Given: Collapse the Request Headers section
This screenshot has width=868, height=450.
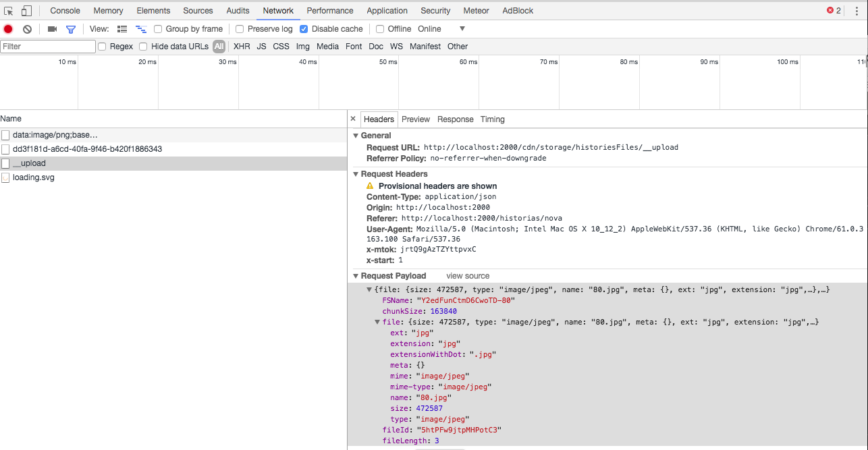Looking at the screenshot, I should click(x=356, y=173).
